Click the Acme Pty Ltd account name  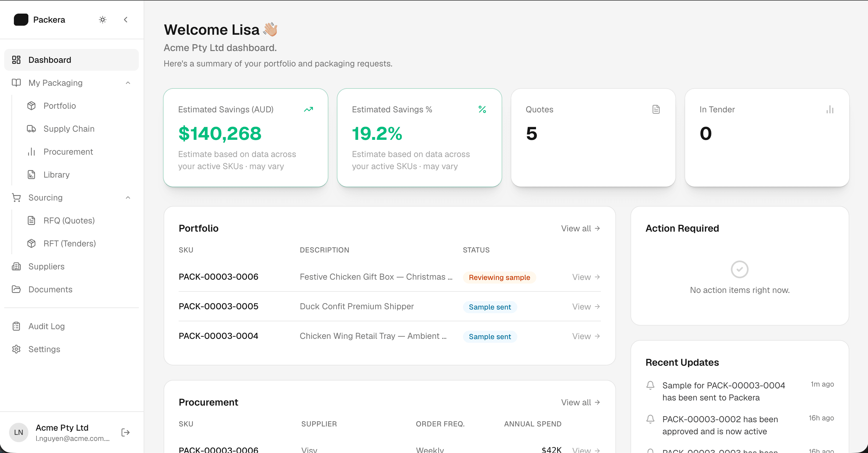62,428
